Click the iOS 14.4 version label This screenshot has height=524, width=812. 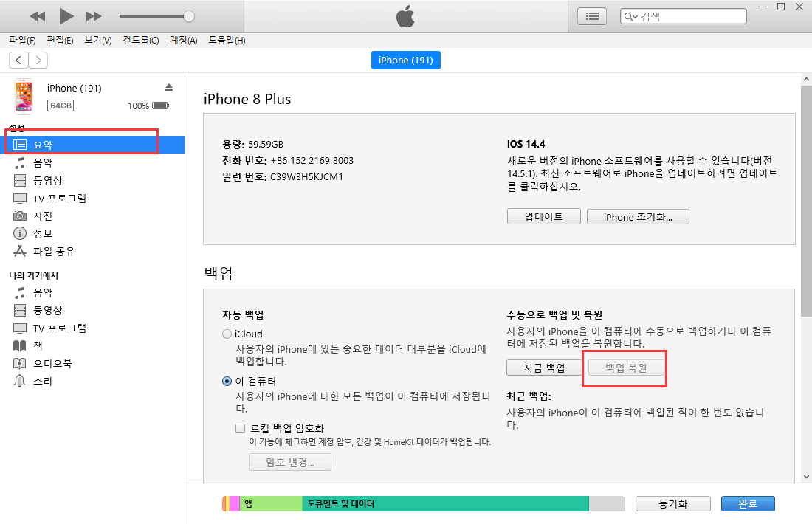click(526, 144)
